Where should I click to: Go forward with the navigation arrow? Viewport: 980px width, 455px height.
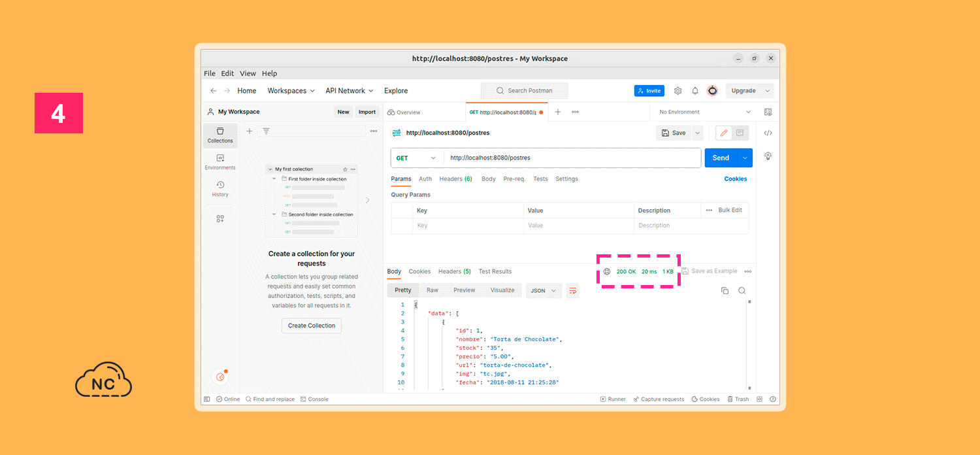pos(227,91)
